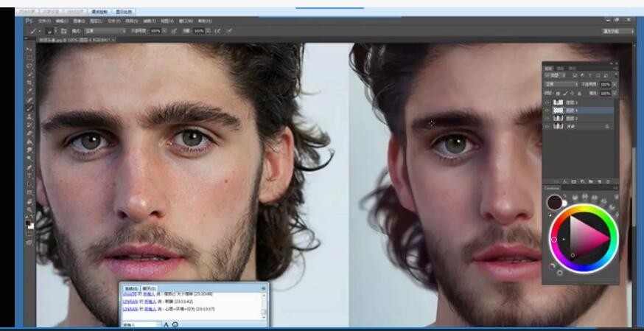The image size is (644, 331).
Task: Expand the layer opacity dropdown arrow
Action: coord(615,84)
